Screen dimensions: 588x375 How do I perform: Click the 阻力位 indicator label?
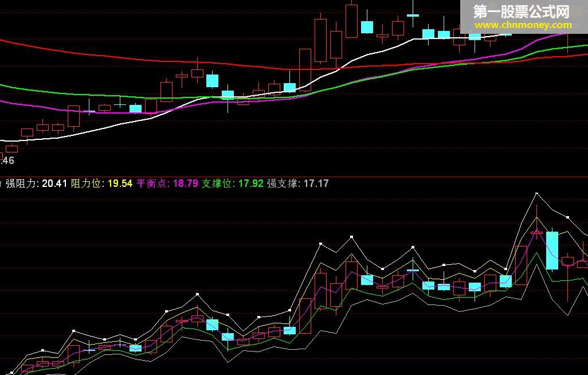87,183
